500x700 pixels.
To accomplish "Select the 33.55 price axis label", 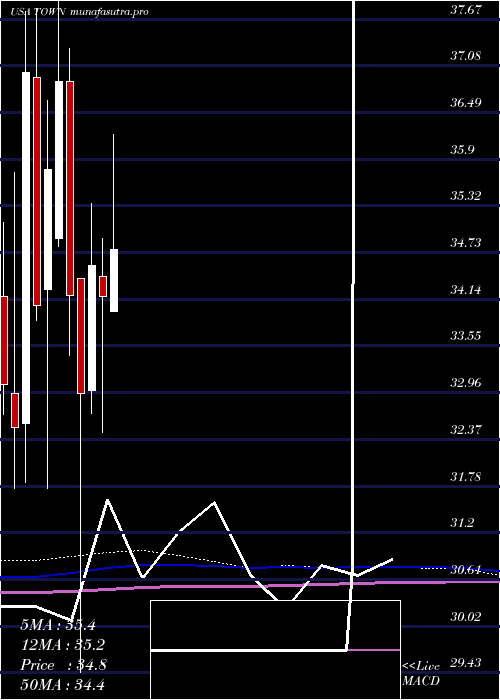I will click(x=466, y=336).
